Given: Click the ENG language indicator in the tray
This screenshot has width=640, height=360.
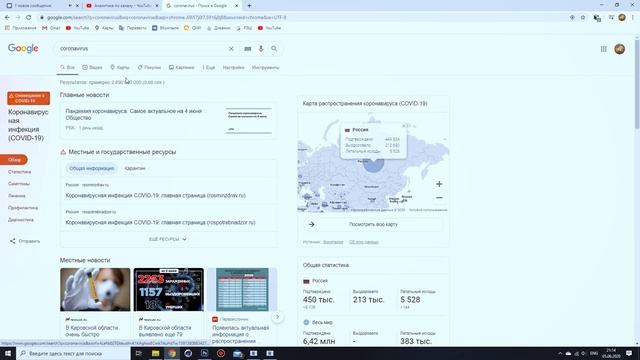Looking at the screenshot, I should [x=594, y=353].
